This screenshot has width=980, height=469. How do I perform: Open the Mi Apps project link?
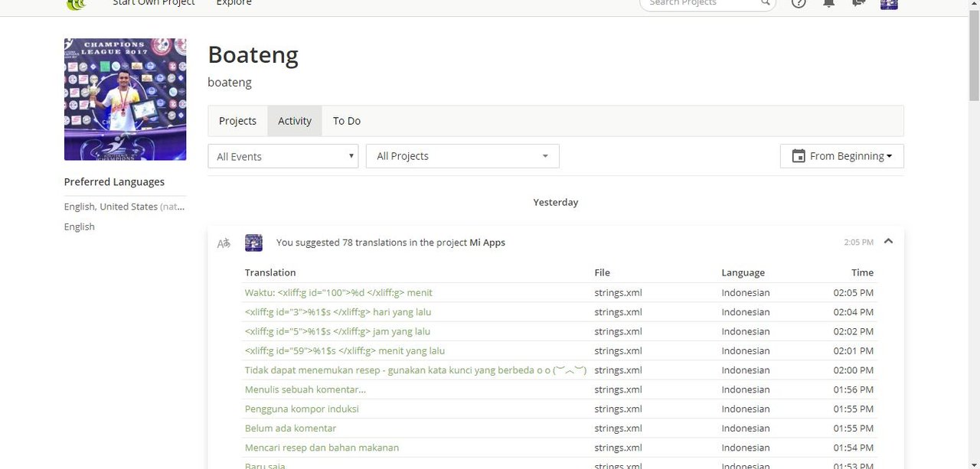(487, 243)
